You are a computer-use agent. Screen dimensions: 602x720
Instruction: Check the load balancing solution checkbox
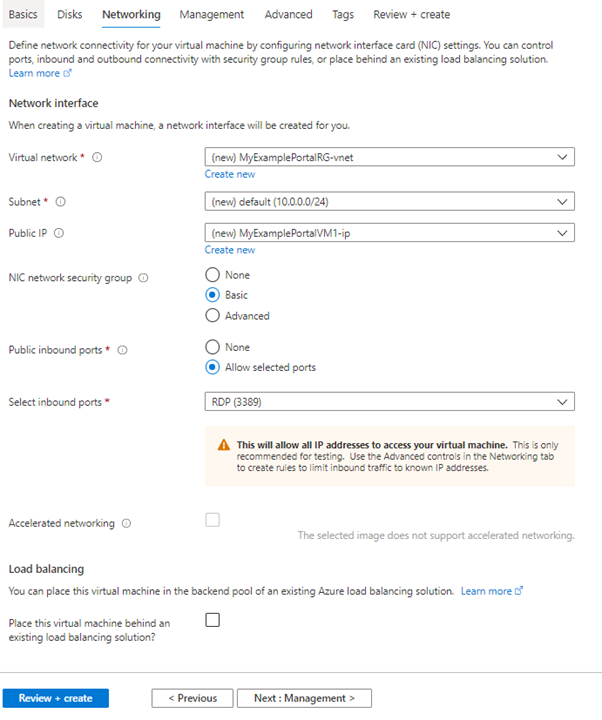(x=212, y=620)
